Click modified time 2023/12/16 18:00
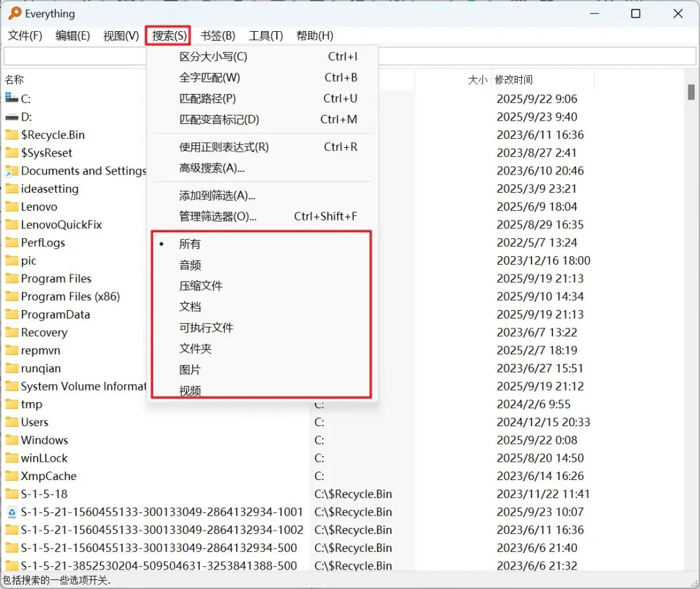 tap(543, 261)
